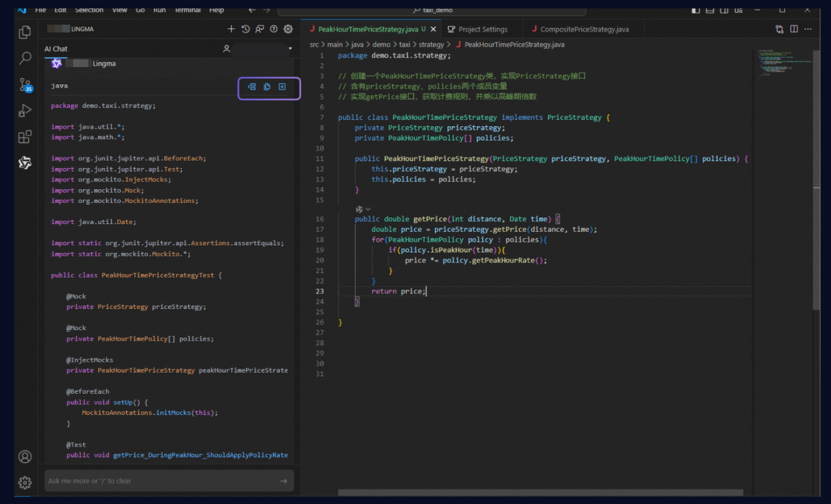Viewport: 831px width, 504px height.
Task: Focus the 'Ask me more' chat input
Action: click(162, 481)
